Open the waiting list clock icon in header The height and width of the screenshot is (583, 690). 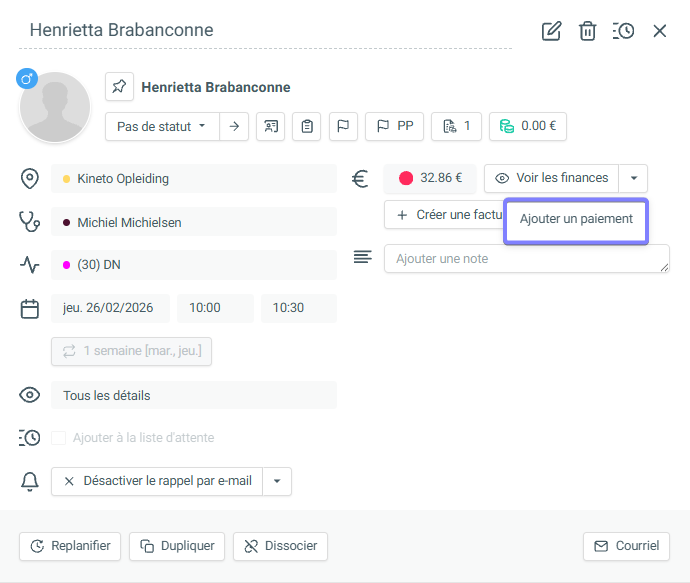pyautogui.click(x=623, y=31)
